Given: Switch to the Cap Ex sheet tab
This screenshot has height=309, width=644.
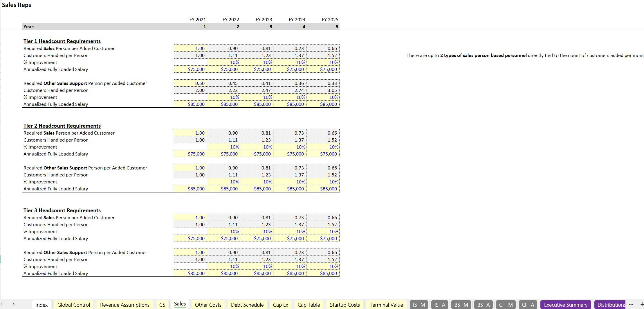Looking at the screenshot, I should tap(281, 305).
